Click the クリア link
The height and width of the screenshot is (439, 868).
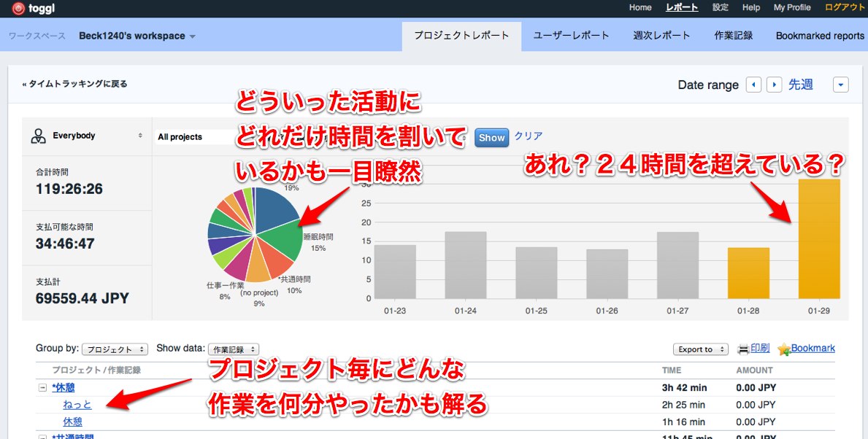click(528, 136)
